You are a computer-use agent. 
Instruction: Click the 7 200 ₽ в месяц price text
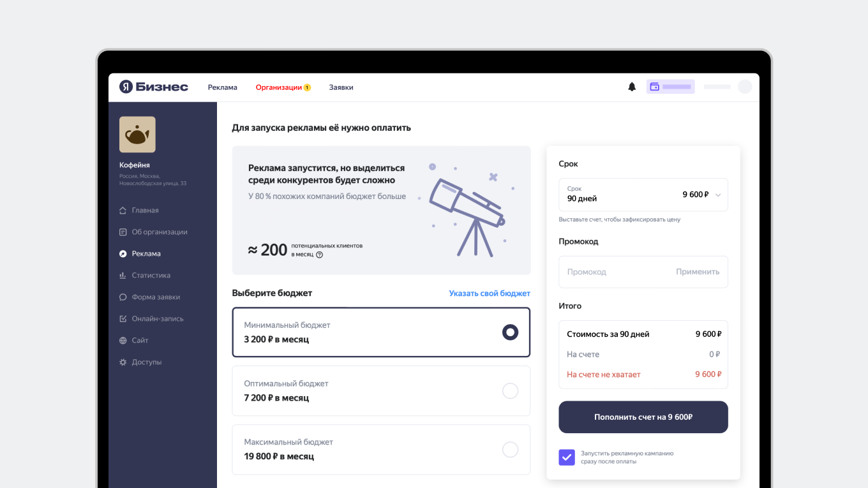[x=276, y=398]
